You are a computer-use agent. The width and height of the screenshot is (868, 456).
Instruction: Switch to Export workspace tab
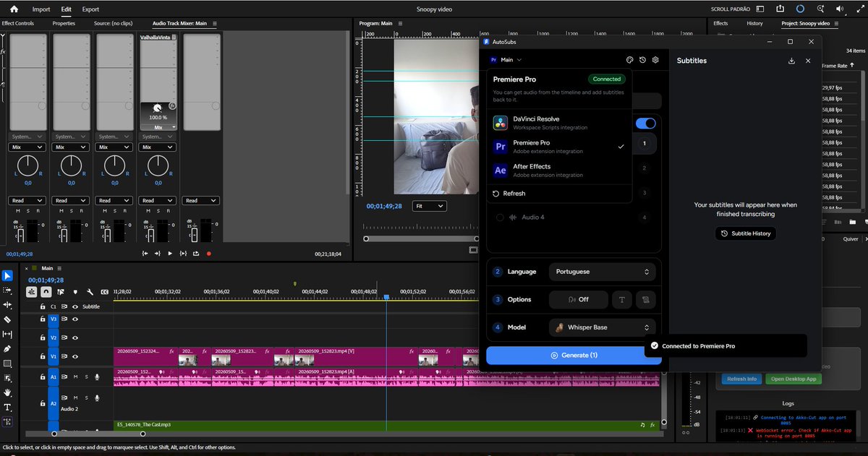tap(90, 9)
